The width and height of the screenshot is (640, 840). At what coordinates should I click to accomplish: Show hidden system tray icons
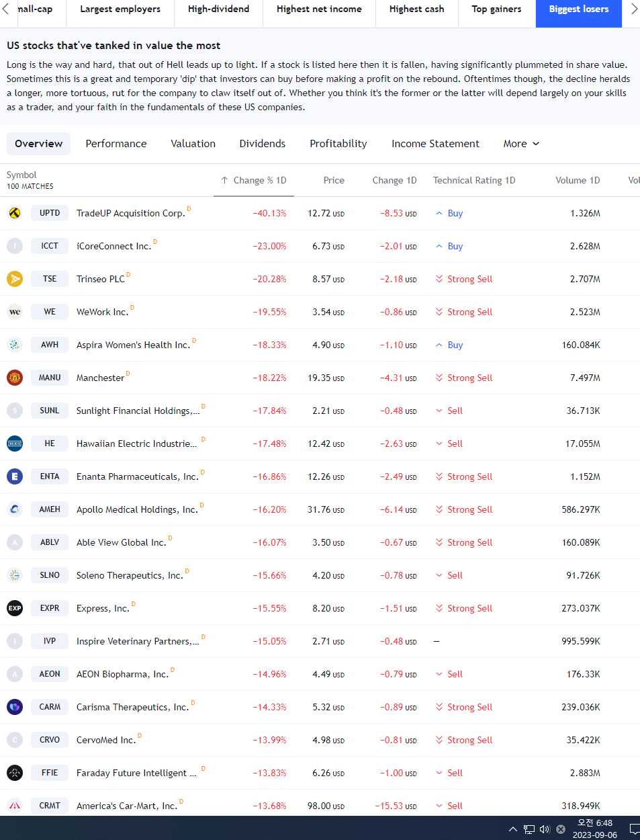pyautogui.click(x=513, y=829)
